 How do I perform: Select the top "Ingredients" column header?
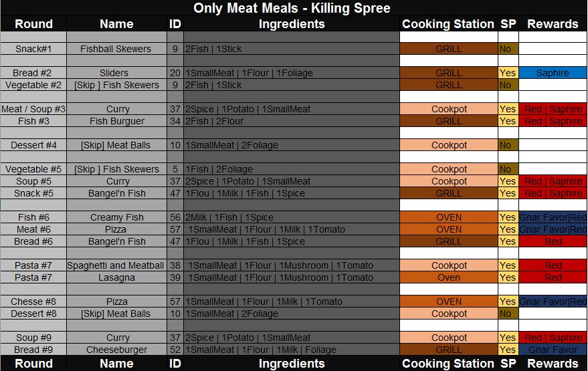[292, 24]
